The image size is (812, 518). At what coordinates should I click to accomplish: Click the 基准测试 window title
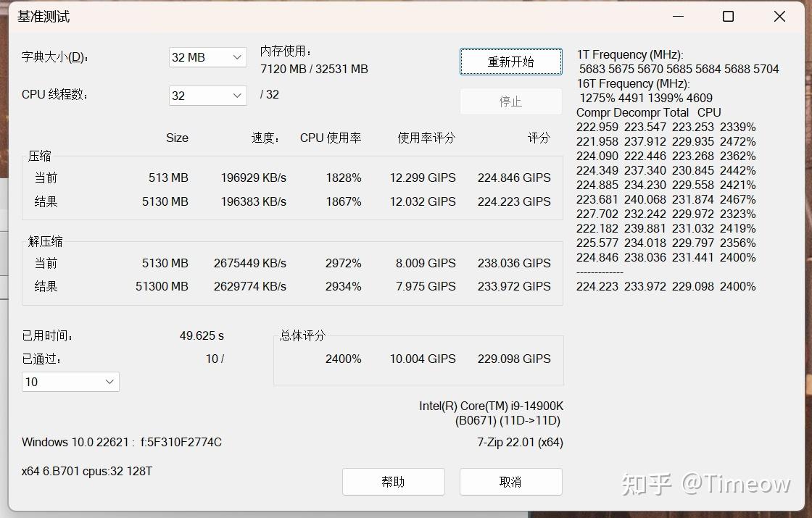(x=43, y=17)
